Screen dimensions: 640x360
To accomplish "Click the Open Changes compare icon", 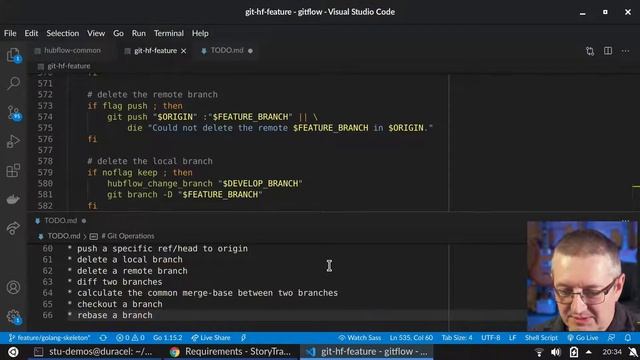I will (x=590, y=51).
